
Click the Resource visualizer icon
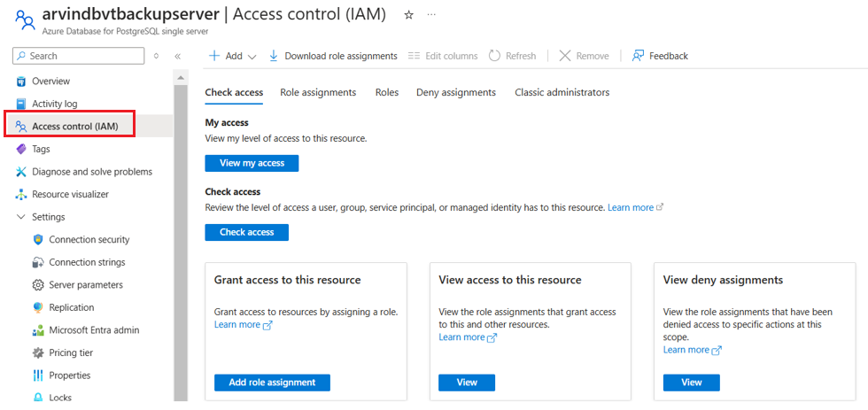(21, 195)
